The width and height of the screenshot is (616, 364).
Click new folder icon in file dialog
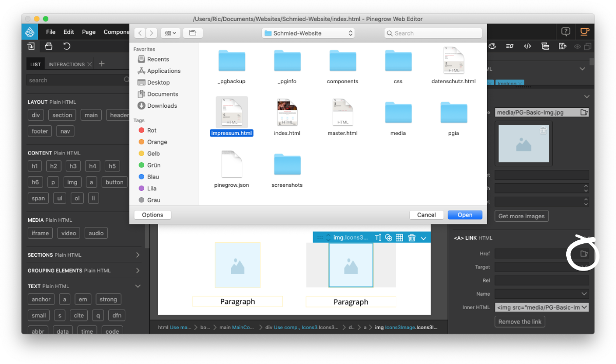tap(193, 33)
